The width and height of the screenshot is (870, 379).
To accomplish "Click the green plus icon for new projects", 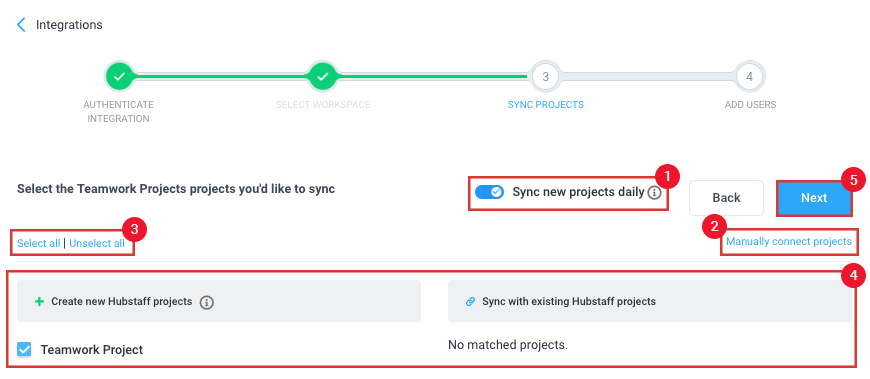I will tap(39, 302).
